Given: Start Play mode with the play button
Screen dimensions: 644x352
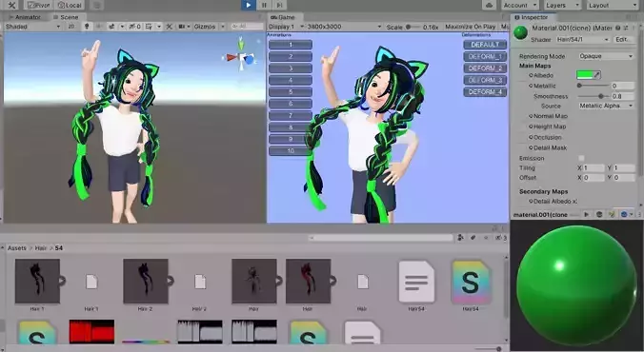Looking at the screenshot, I should point(248,5).
